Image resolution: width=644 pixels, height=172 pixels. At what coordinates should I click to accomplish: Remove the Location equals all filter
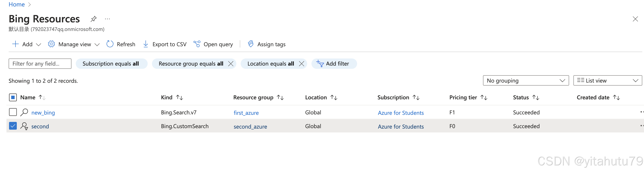302,64
